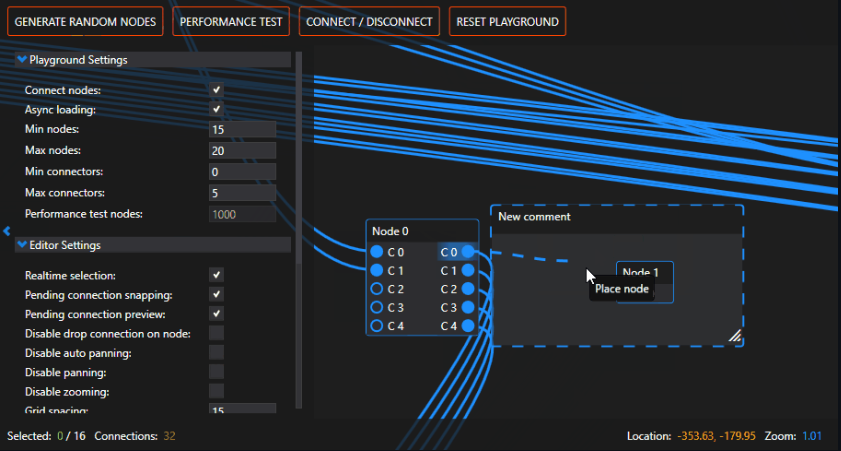Click Node 0 output connector C 0

[x=468, y=252]
